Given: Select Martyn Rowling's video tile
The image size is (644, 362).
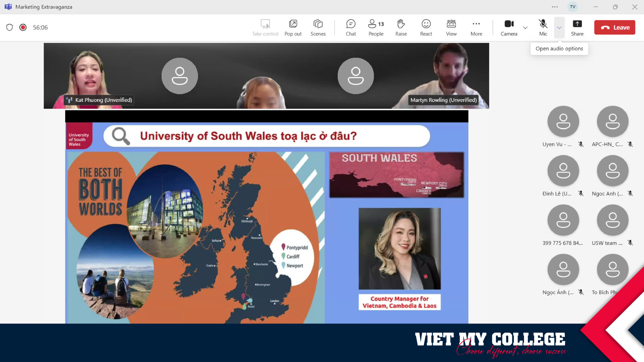Looking at the screenshot, I should coord(443,76).
